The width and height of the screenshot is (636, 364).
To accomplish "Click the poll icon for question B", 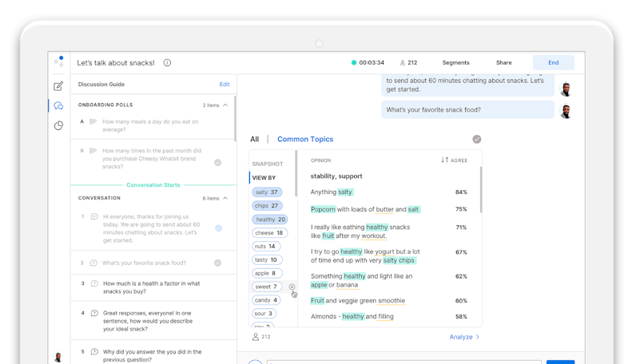I will pyautogui.click(x=93, y=151).
